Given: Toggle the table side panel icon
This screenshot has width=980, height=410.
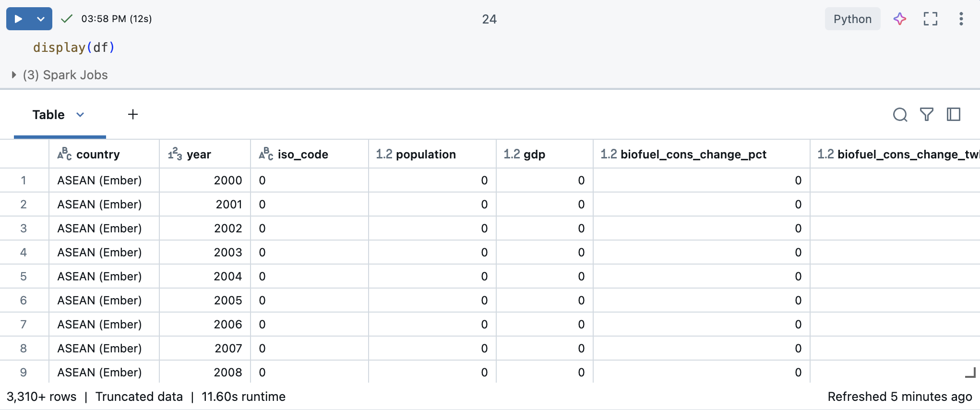Looking at the screenshot, I should [x=953, y=115].
